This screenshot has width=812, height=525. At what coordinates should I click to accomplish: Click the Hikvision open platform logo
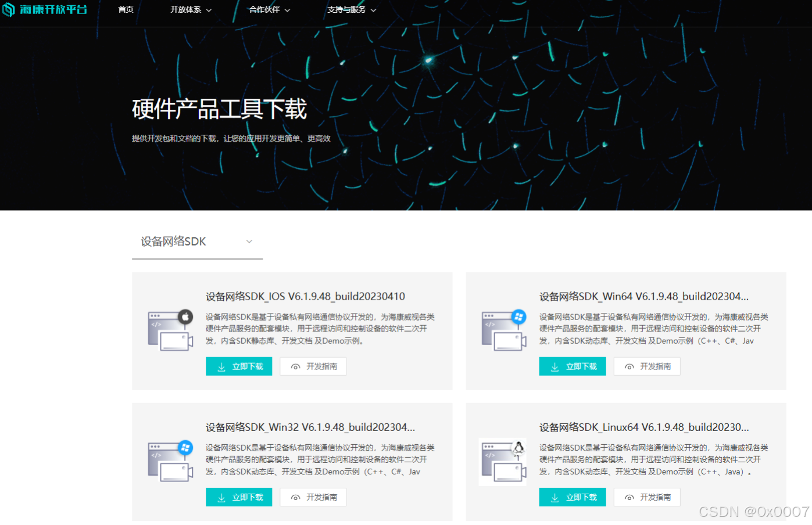45,9
